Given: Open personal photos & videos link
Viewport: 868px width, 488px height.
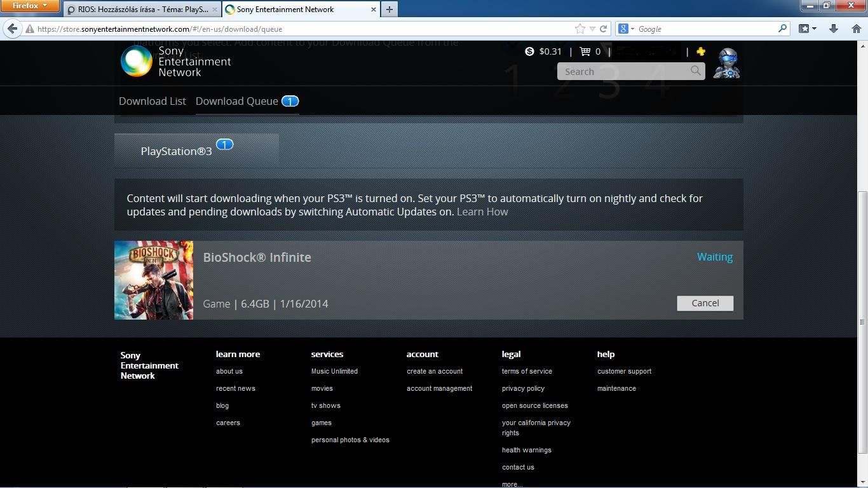Looking at the screenshot, I should coord(350,440).
